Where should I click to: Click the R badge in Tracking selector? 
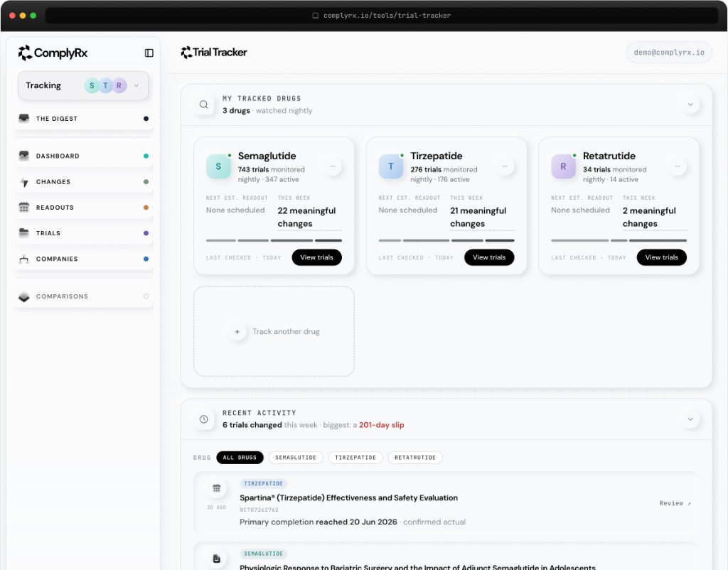click(x=119, y=85)
